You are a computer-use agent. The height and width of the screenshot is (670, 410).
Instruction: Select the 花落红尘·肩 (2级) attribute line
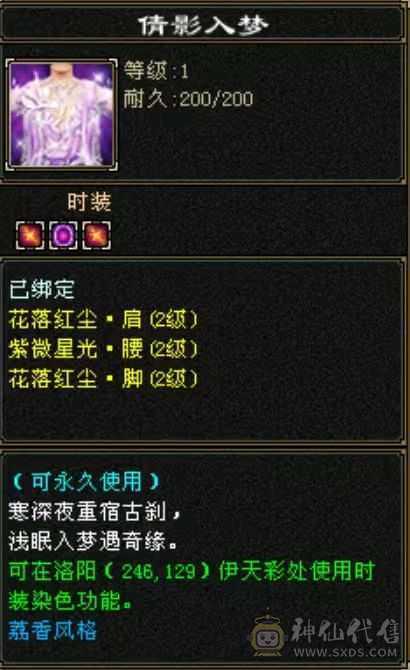point(103,319)
